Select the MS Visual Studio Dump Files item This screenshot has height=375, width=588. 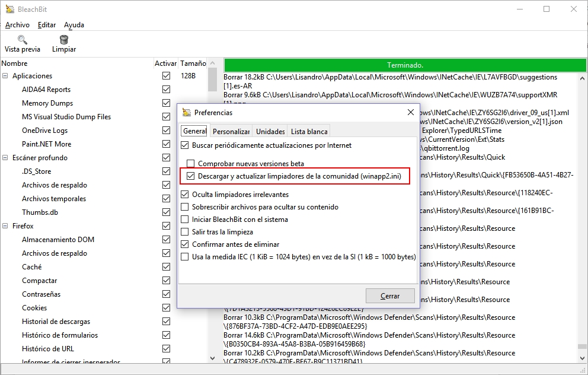point(66,117)
